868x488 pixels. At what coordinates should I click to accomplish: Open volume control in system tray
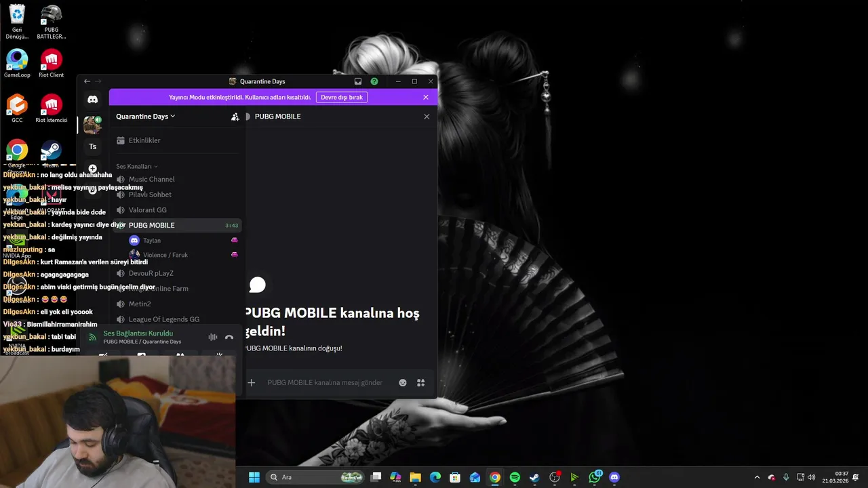tap(812, 477)
